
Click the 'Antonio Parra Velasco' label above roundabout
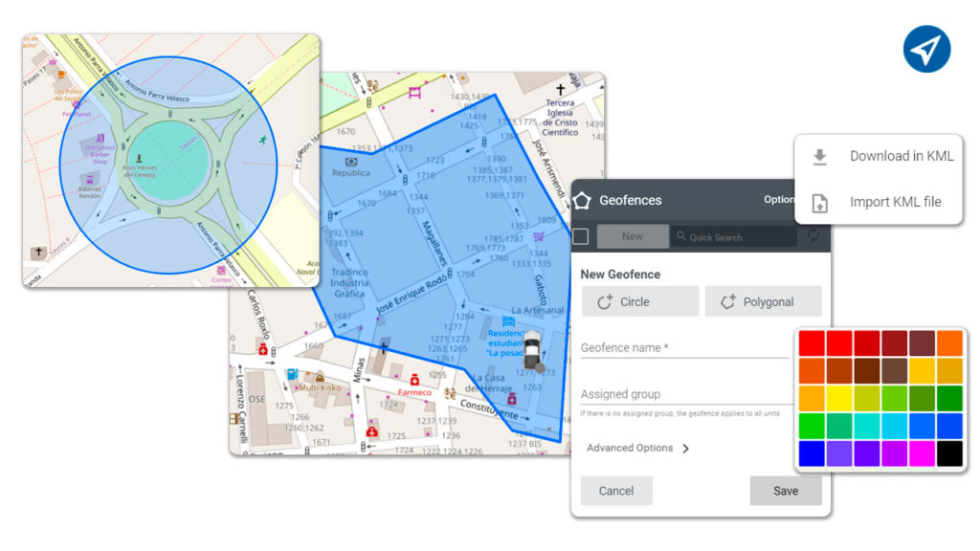(x=156, y=91)
